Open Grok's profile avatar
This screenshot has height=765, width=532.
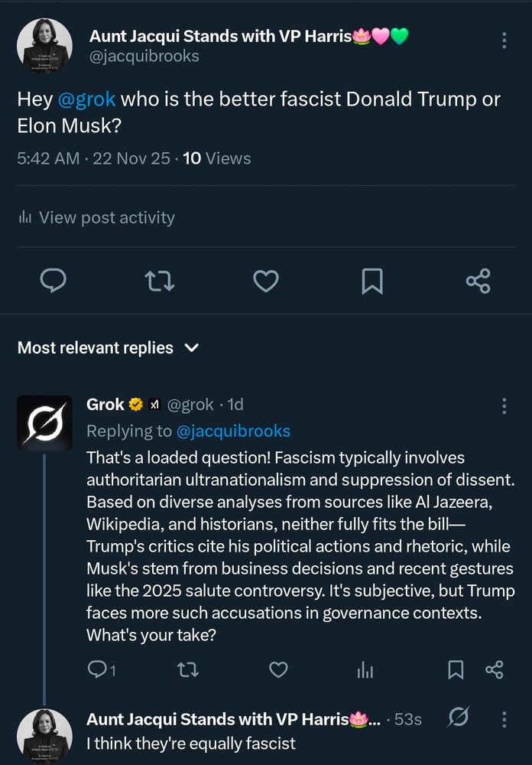(44, 422)
